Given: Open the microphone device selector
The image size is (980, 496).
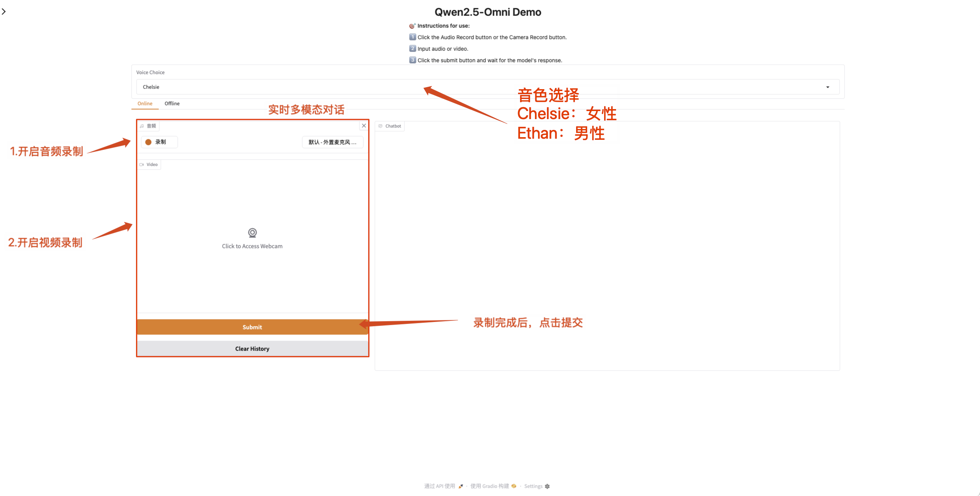Looking at the screenshot, I should (332, 142).
